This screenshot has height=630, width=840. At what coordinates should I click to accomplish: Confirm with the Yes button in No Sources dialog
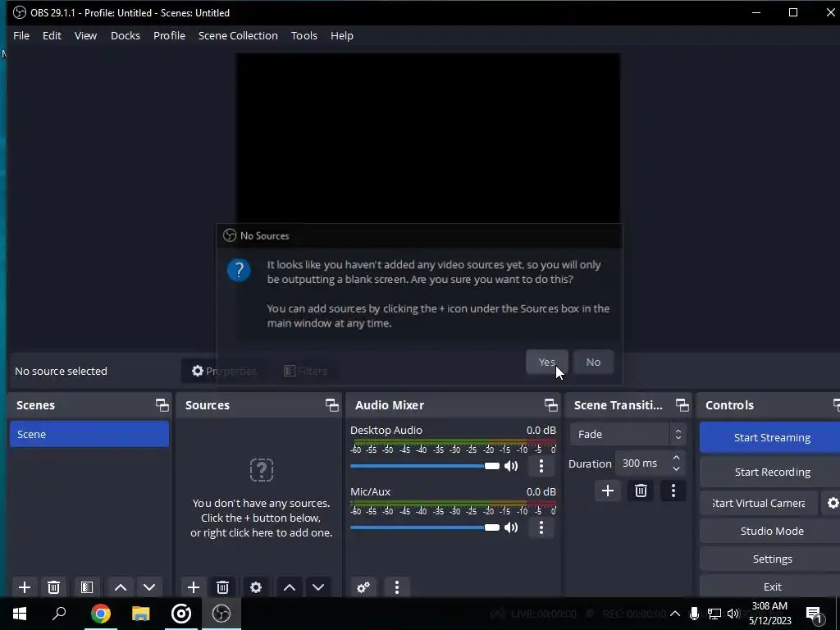pos(546,362)
